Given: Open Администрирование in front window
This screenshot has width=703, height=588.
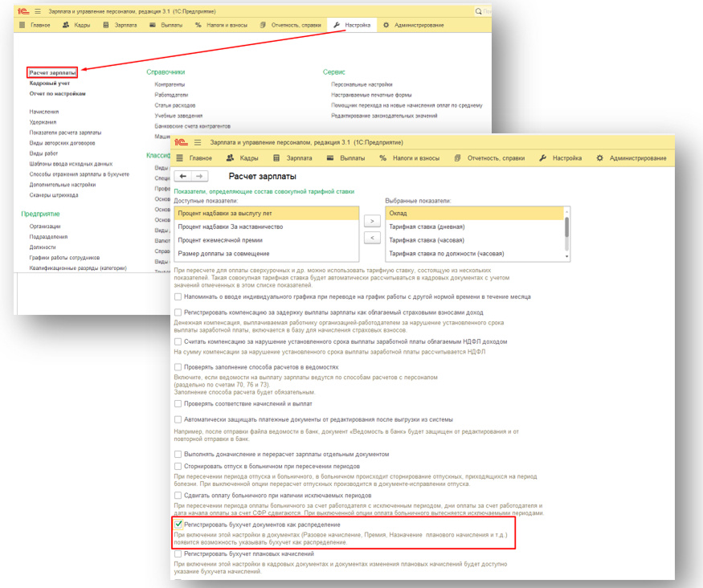Looking at the screenshot, I should tap(631, 158).
